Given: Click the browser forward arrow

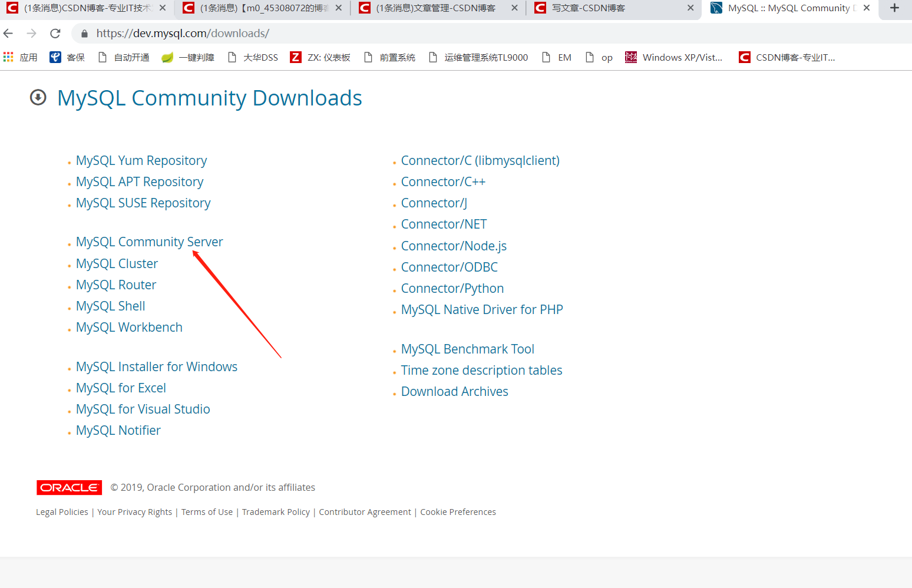Looking at the screenshot, I should pos(32,34).
